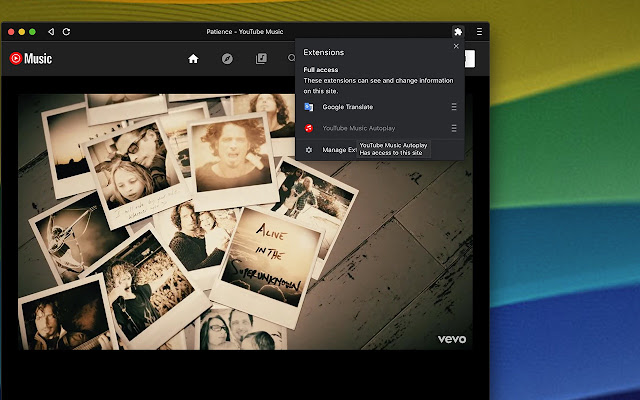Open the search magnifier icon
The image size is (640, 400).
pyautogui.click(x=292, y=59)
